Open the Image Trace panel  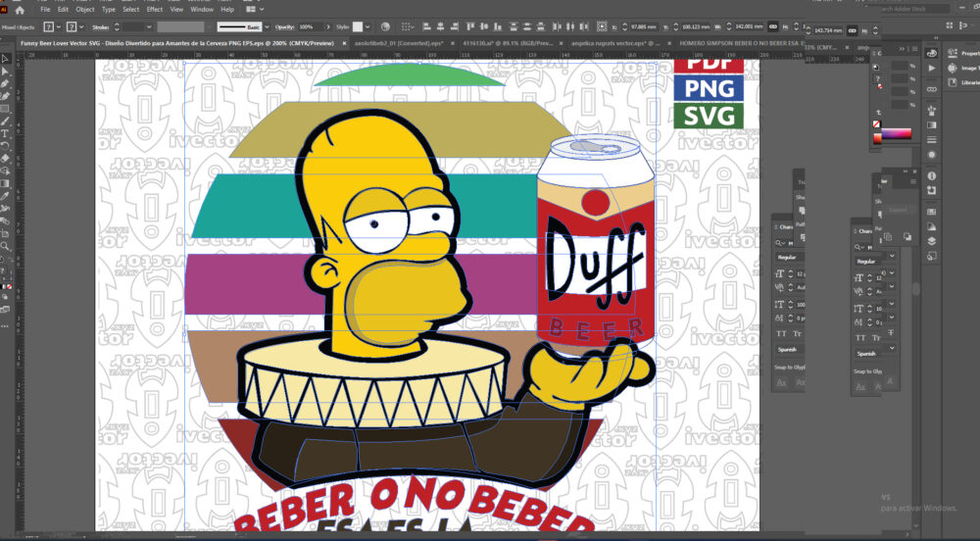[963, 68]
